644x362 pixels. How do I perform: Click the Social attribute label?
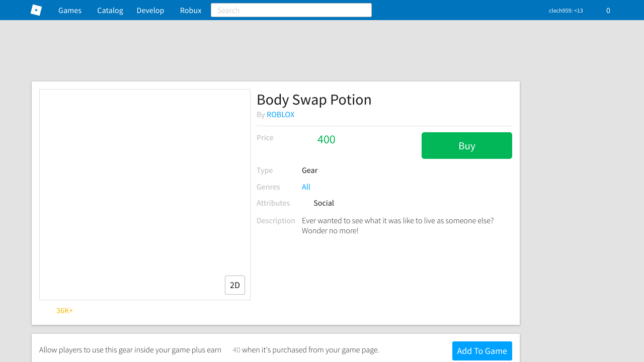pyautogui.click(x=324, y=203)
